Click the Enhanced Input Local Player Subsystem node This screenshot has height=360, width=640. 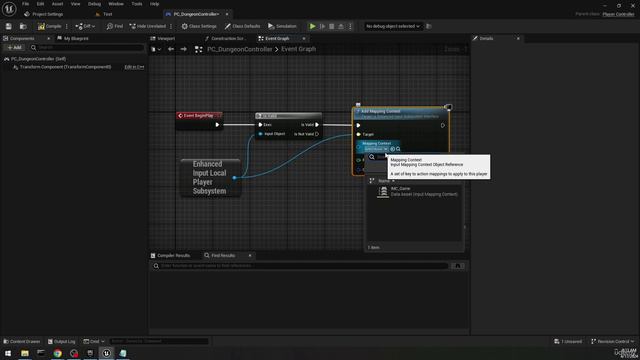pos(210,178)
